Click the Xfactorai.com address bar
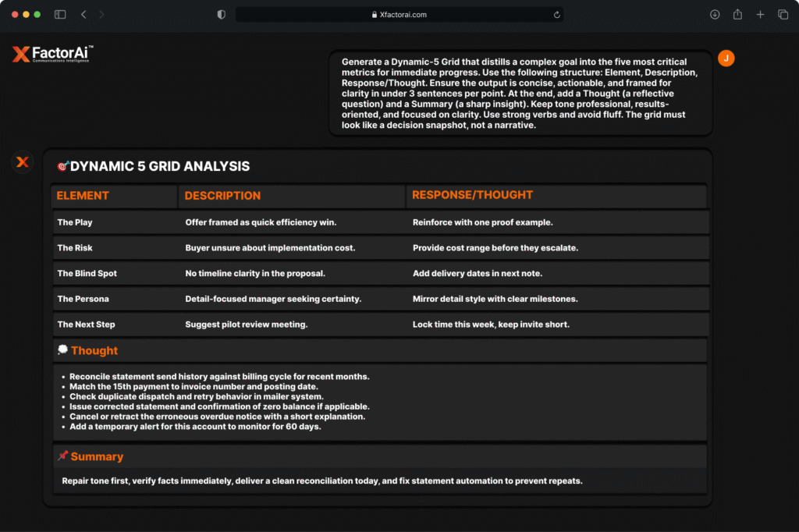This screenshot has width=799, height=532. (x=399, y=15)
